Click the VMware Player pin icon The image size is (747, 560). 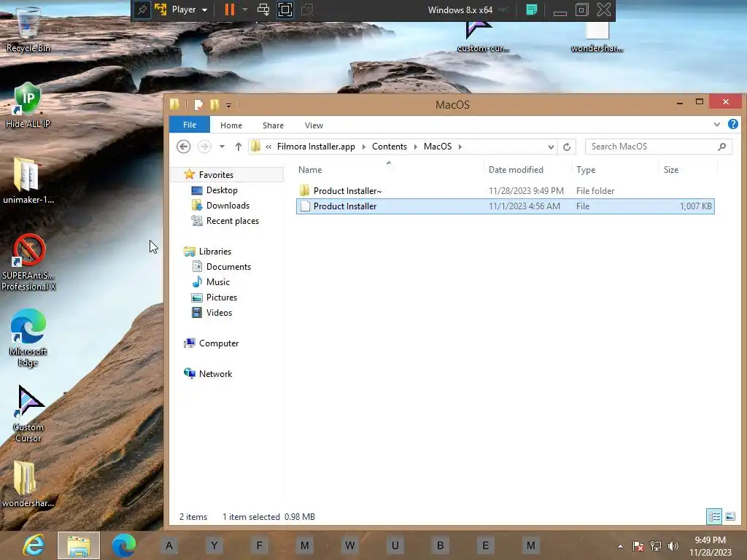142,10
